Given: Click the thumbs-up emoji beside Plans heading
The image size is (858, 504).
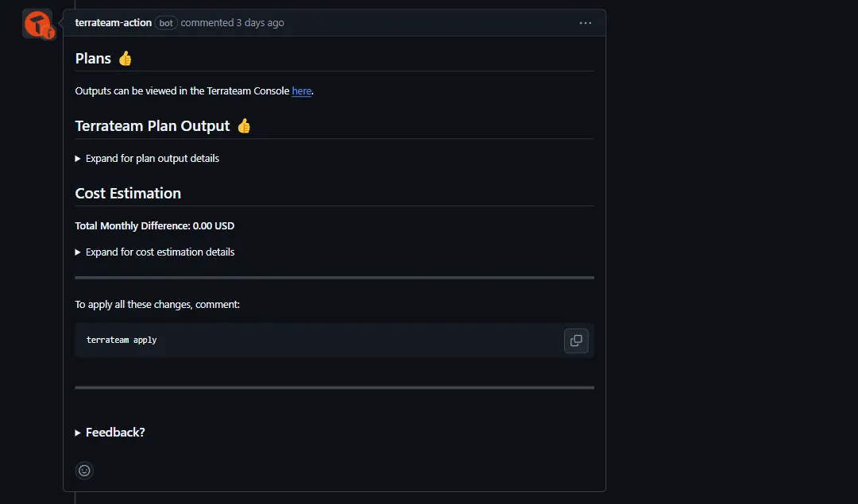Looking at the screenshot, I should click(x=124, y=57).
